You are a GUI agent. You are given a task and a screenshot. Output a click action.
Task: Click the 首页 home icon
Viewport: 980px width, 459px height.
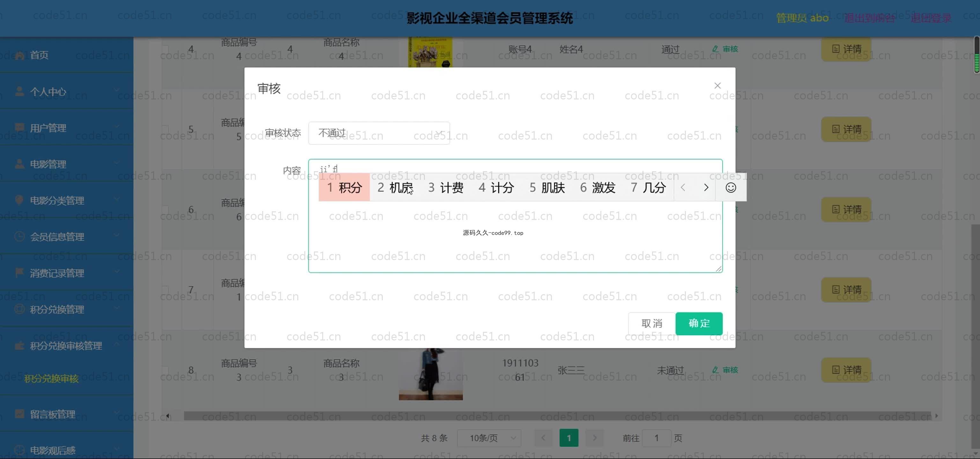click(19, 55)
